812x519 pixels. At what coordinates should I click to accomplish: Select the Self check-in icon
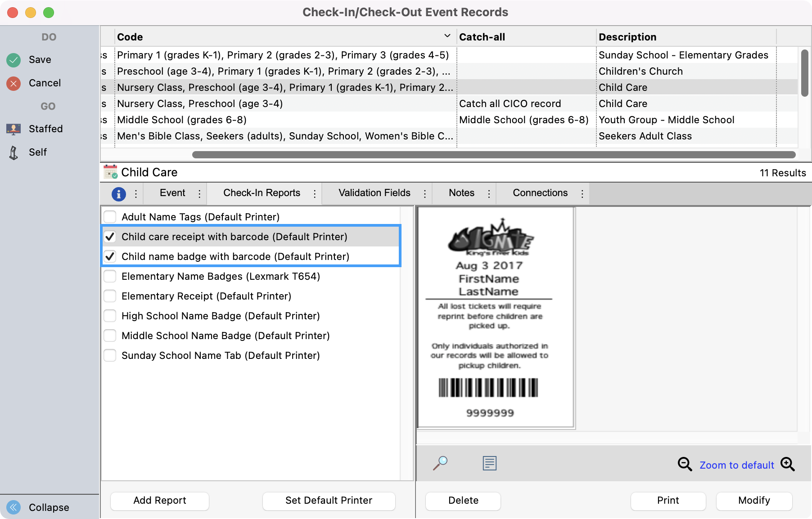click(14, 152)
